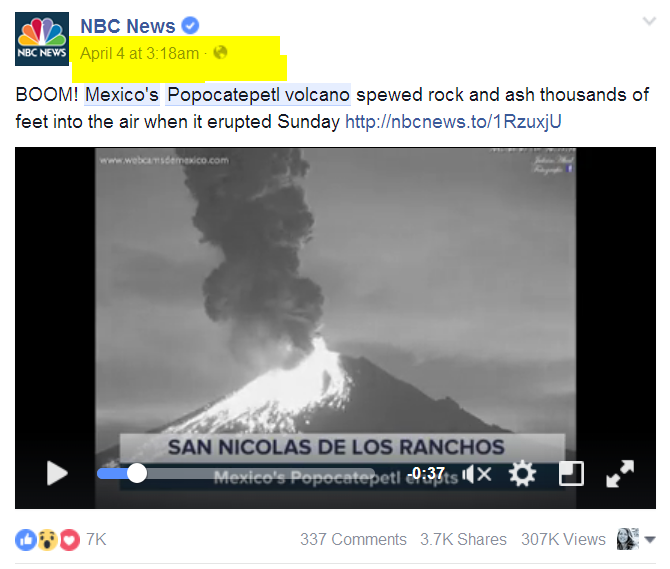This screenshot has height=569, width=670.
Task: Open post options chevron at top right
Action: [x=649, y=21]
